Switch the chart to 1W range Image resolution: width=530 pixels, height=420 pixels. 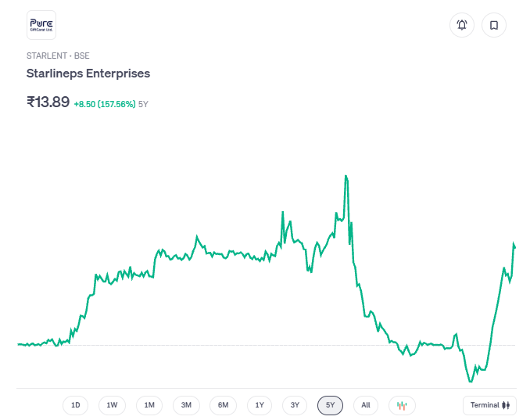113,405
